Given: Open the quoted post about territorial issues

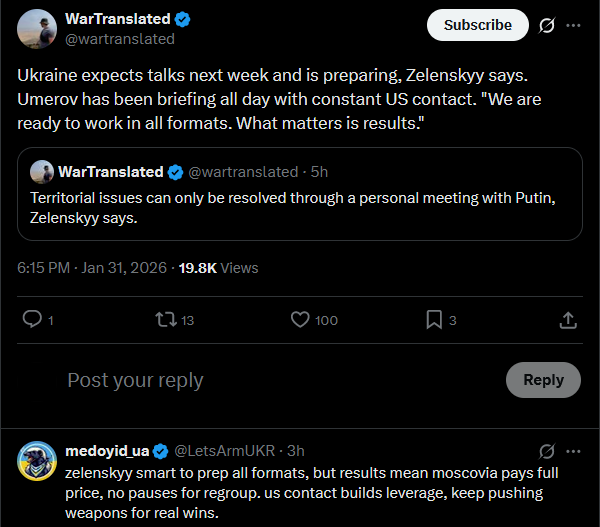Looking at the screenshot, I should pyautogui.click(x=300, y=194).
